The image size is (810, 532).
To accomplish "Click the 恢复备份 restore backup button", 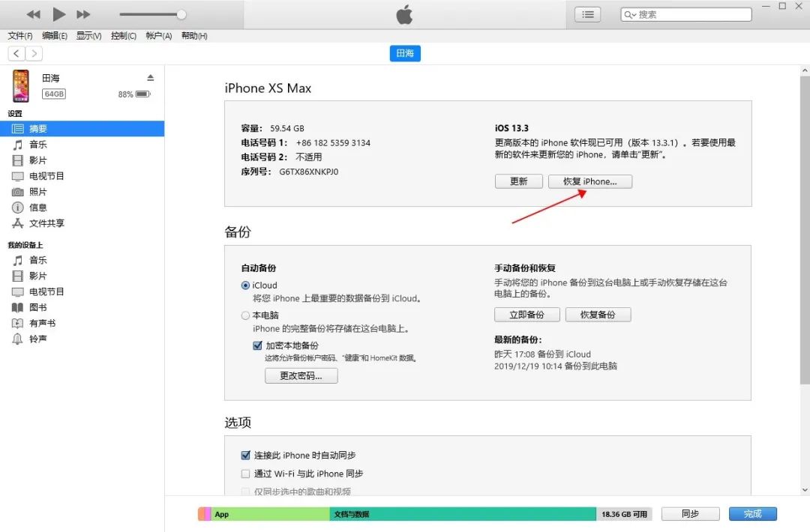I will click(598, 315).
